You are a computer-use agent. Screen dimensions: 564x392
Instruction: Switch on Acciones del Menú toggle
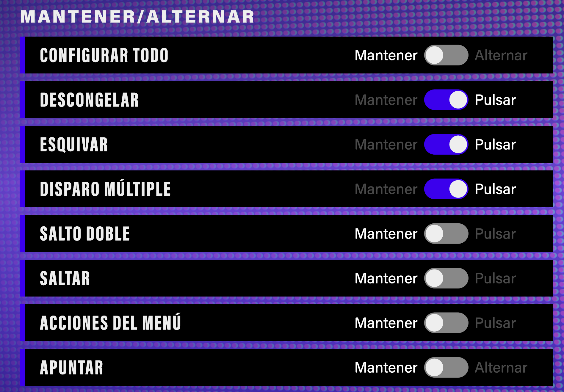click(x=446, y=323)
